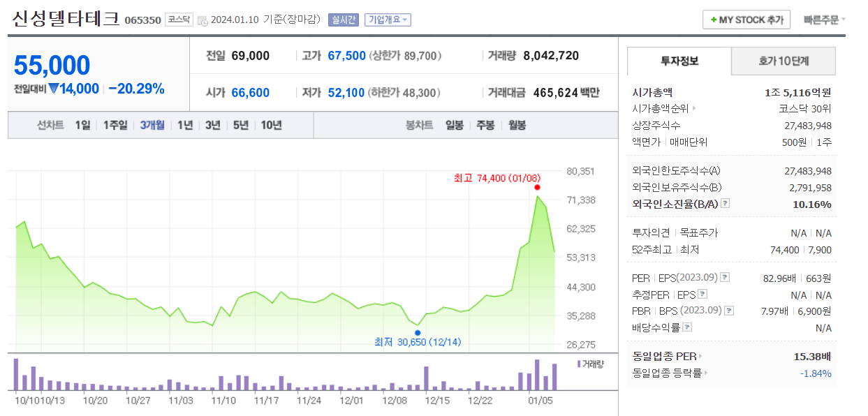Click the purple 거래량 legend square
Image resolution: width=868 pixels, height=416 pixels.
point(579,364)
